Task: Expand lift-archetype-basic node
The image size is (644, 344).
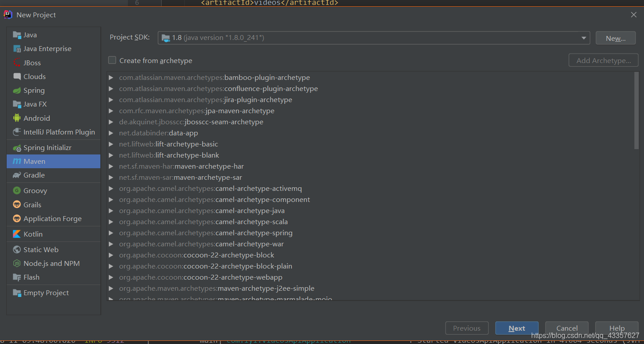Action: pos(111,144)
